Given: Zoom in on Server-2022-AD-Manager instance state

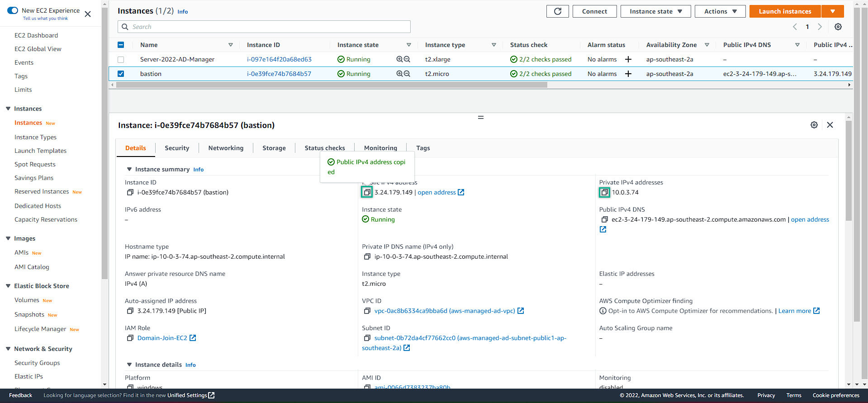Looking at the screenshot, I should 399,59.
